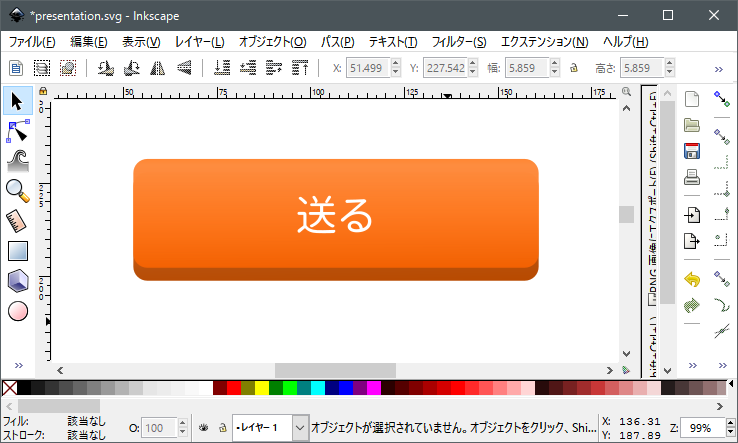Expand command bar overflow chevron
Viewport: 738px width, 443px height.
pos(692,365)
